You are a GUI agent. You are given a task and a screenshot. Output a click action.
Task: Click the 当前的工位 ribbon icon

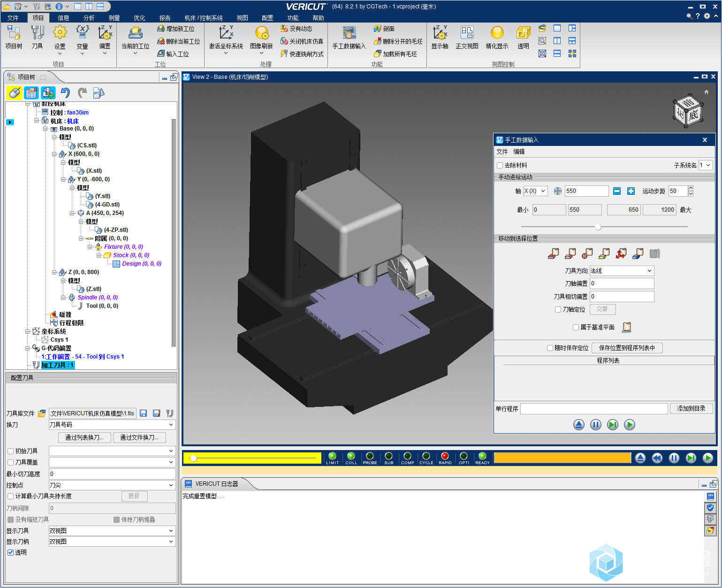point(135,39)
